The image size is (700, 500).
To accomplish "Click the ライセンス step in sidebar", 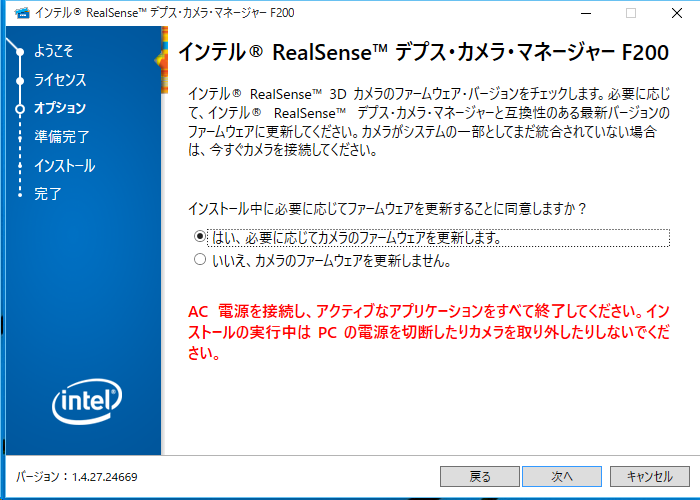I will [60, 80].
